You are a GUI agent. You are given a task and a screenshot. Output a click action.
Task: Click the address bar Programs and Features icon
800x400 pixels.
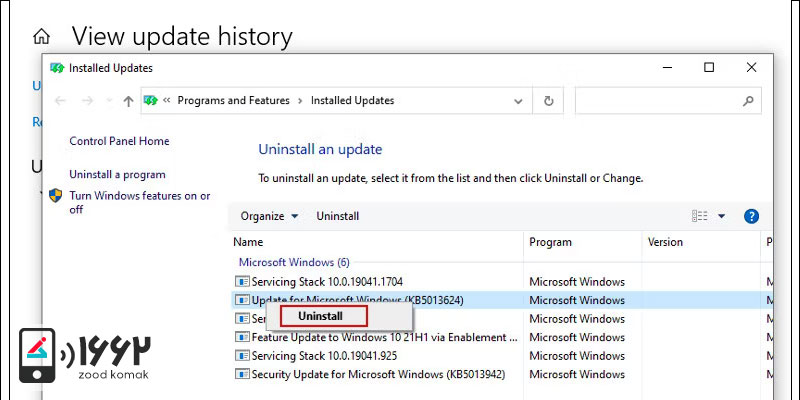tap(151, 101)
